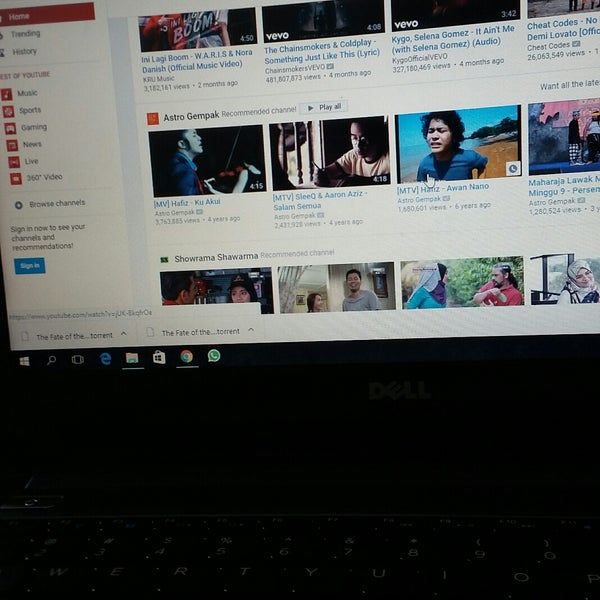Open first The Fate of the torrent download
This screenshot has width=600, height=600.
point(74,336)
